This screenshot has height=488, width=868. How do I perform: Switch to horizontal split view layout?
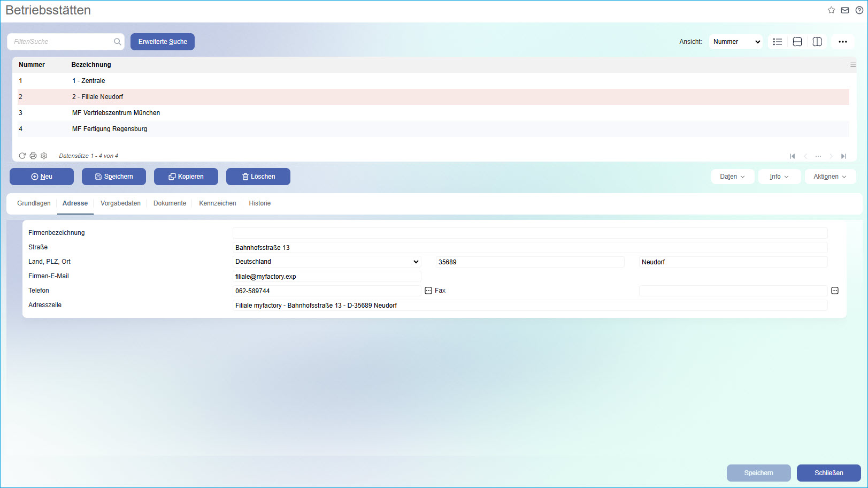tap(797, 41)
